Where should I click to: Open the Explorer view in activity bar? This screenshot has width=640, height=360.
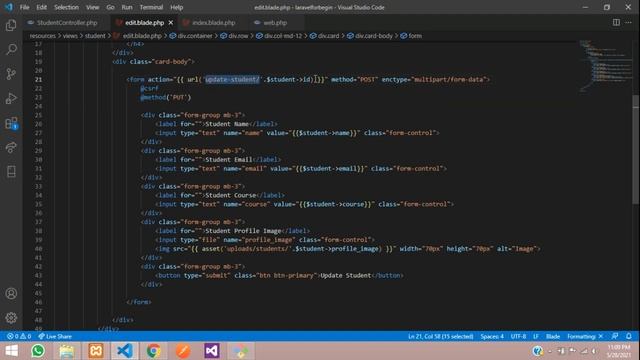click(11, 25)
